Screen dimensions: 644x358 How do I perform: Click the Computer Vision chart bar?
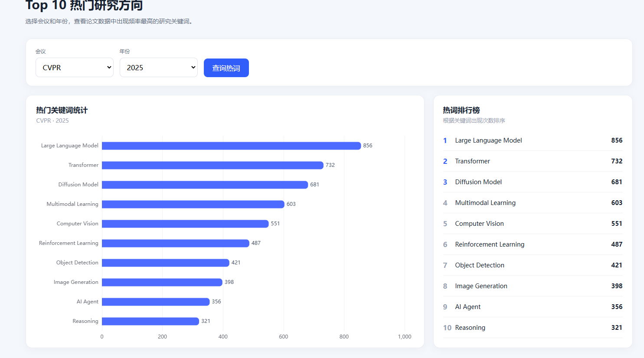[x=185, y=224]
